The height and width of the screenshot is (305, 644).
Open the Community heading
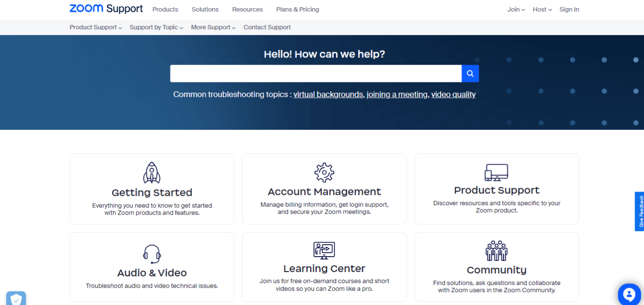click(x=497, y=270)
